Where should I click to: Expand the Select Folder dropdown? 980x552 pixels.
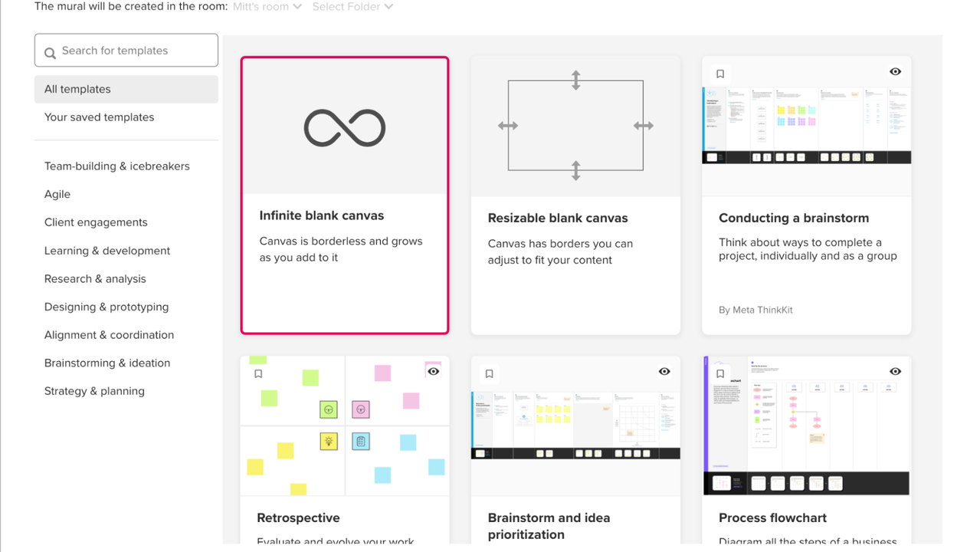[x=352, y=7]
